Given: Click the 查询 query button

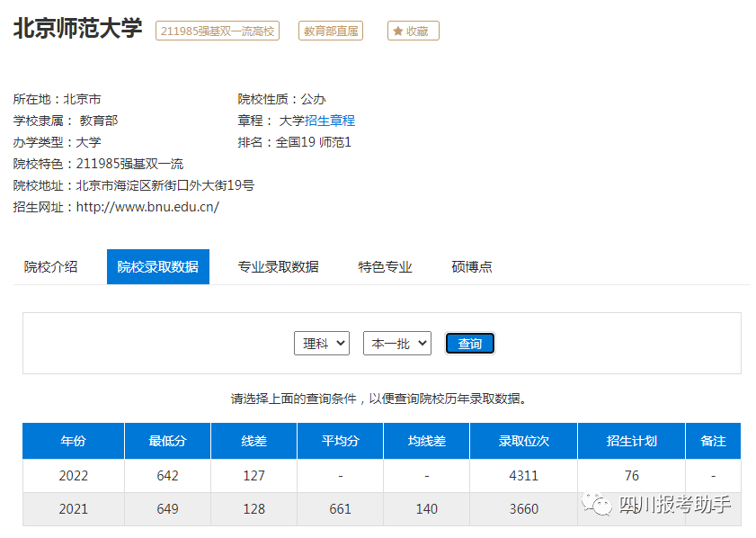Looking at the screenshot, I should 469,344.
